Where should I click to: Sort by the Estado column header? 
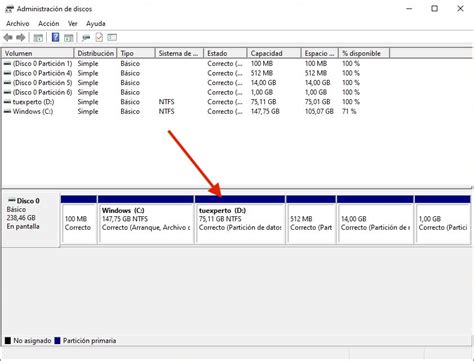(x=225, y=53)
